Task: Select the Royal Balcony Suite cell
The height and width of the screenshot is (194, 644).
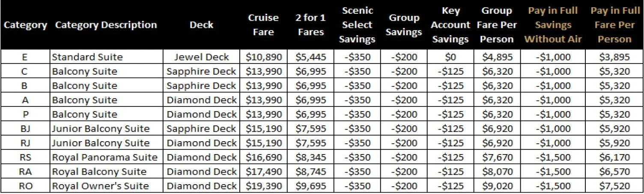Action: (x=106, y=172)
